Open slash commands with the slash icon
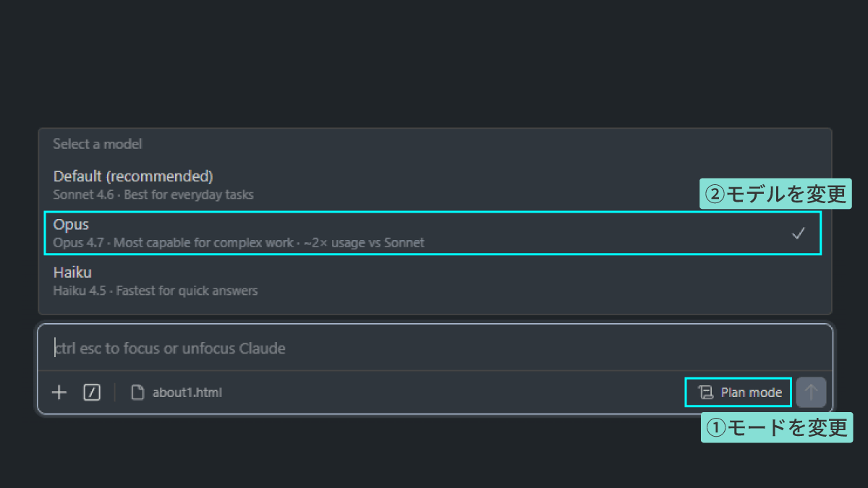 pos(92,393)
